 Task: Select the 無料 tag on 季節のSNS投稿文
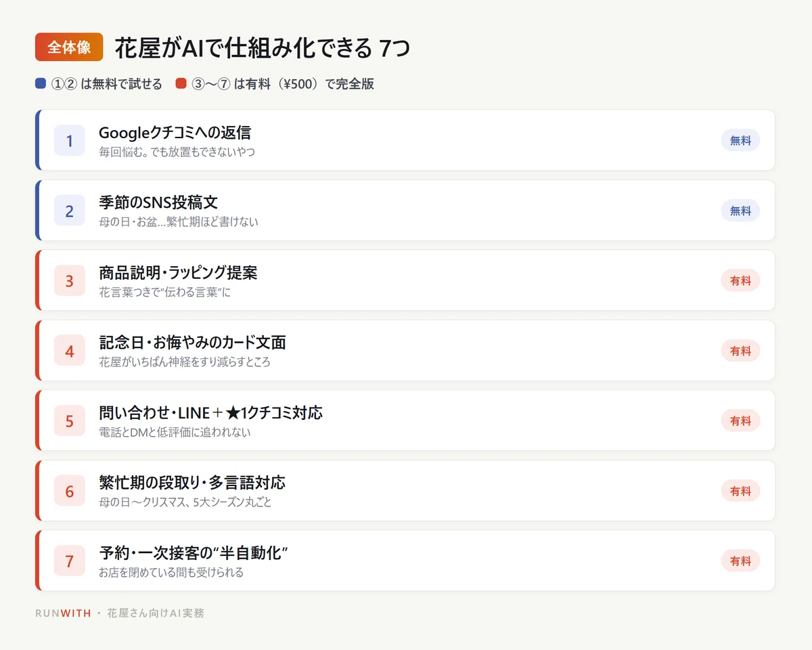(x=740, y=211)
